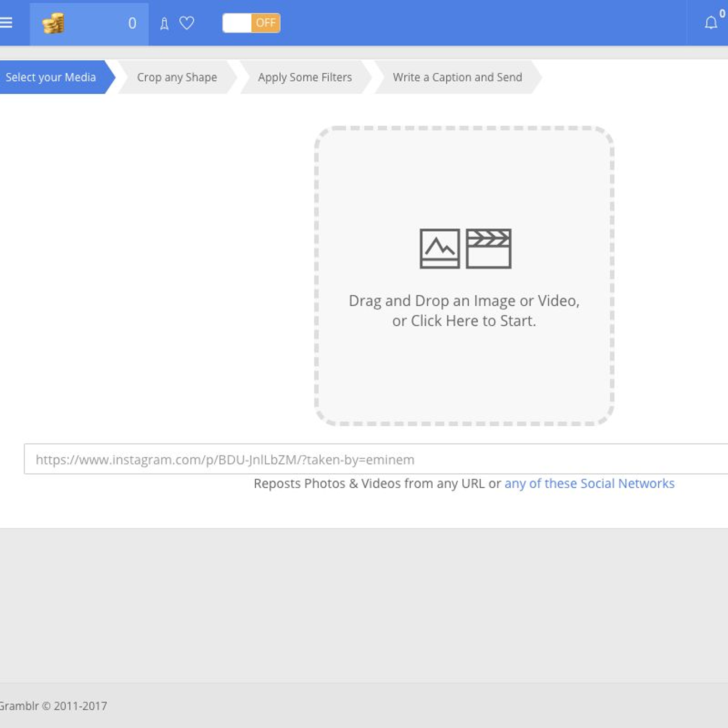Image resolution: width=728 pixels, height=728 pixels.
Task: Click the video clapperboard icon in drop zone
Action: point(489,248)
